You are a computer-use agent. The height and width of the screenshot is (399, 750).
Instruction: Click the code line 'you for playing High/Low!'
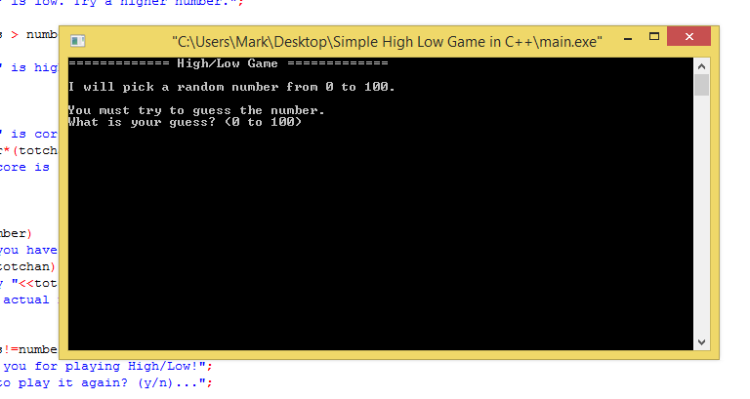coord(108,366)
